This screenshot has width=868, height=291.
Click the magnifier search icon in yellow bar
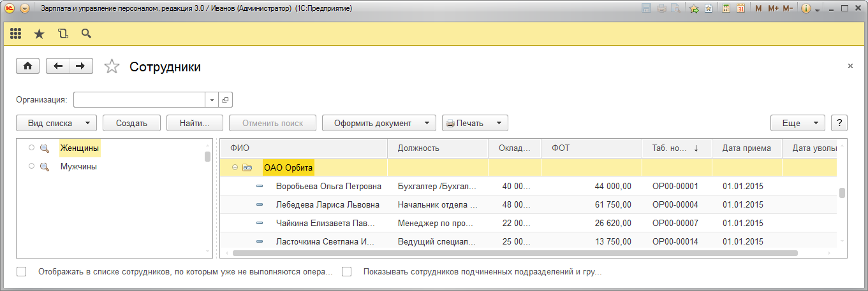[86, 34]
